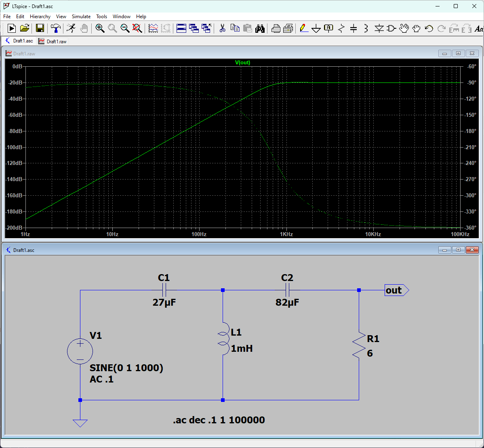Click the undo arrow icon

pyautogui.click(x=429, y=28)
